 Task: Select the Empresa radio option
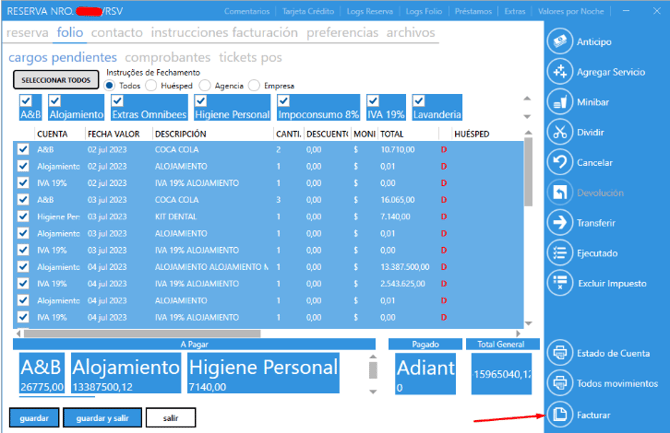(x=255, y=86)
